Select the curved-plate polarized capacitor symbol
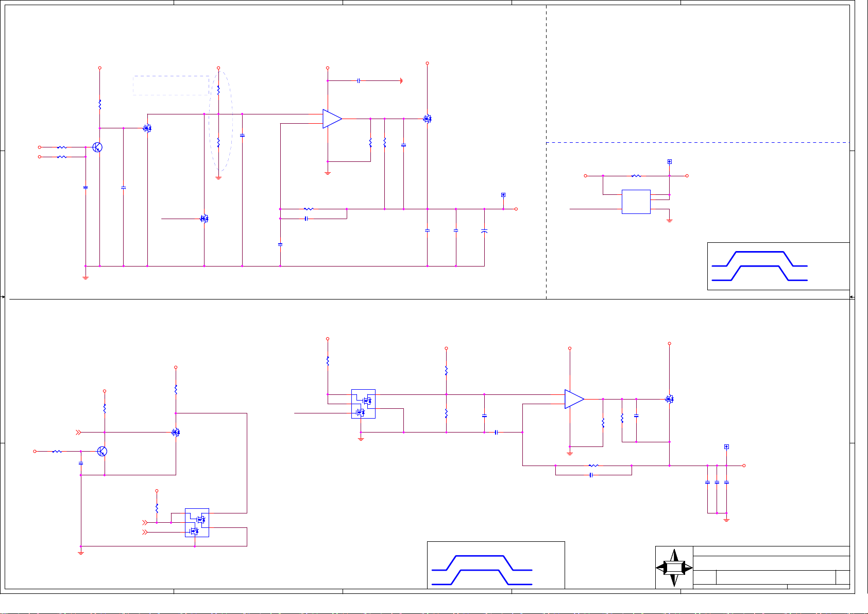The image size is (868, 614). point(484,231)
